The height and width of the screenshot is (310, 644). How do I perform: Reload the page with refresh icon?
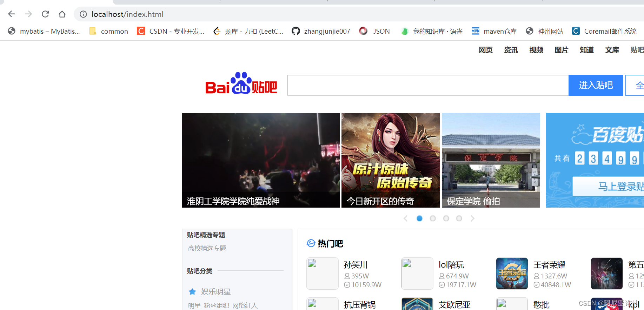45,14
